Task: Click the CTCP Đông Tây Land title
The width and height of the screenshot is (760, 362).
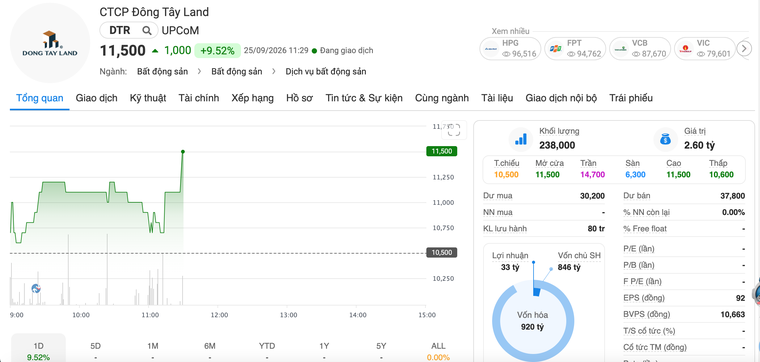Action: coord(154,12)
